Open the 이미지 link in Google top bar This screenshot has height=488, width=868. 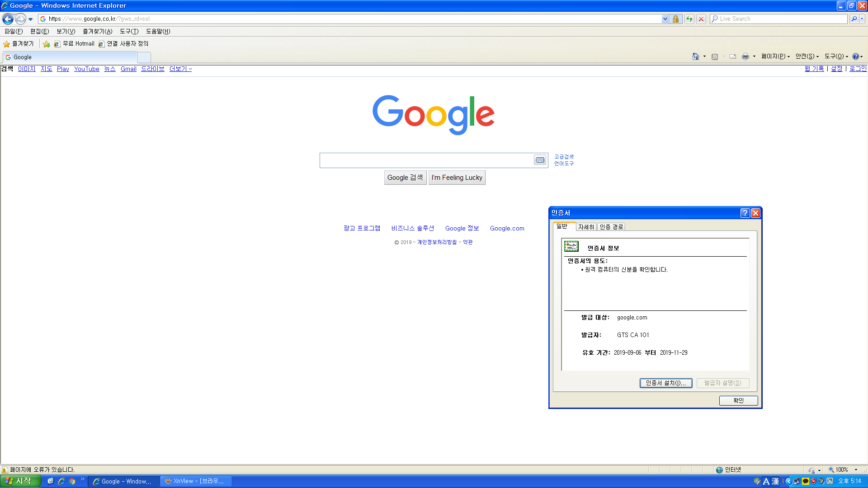click(x=27, y=69)
